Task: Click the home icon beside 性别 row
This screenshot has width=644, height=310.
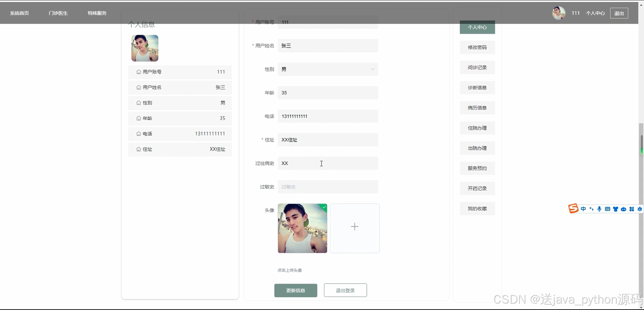Action: (x=139, y=103)
